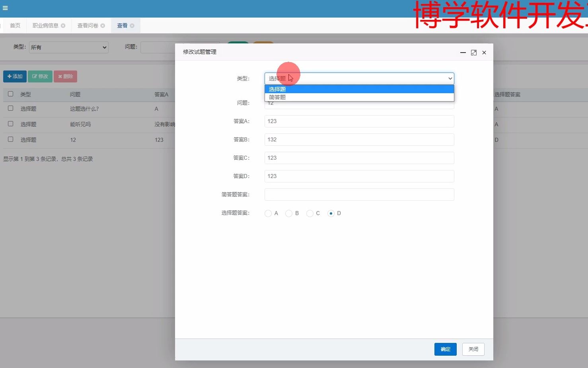Click the 修改 button
588x368 pixels.
pyautogui.click(x=40, y=76)
